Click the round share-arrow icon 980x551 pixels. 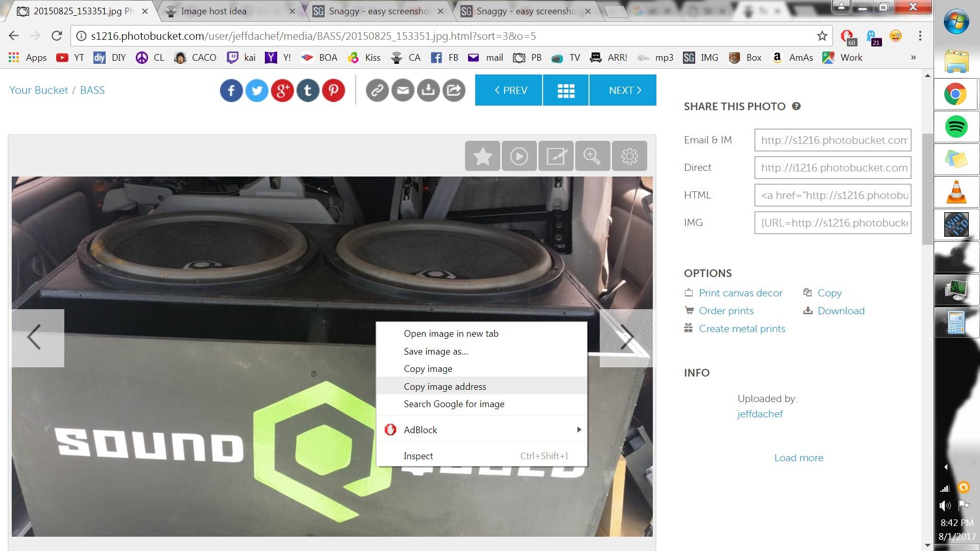click(x=454, y=90)
